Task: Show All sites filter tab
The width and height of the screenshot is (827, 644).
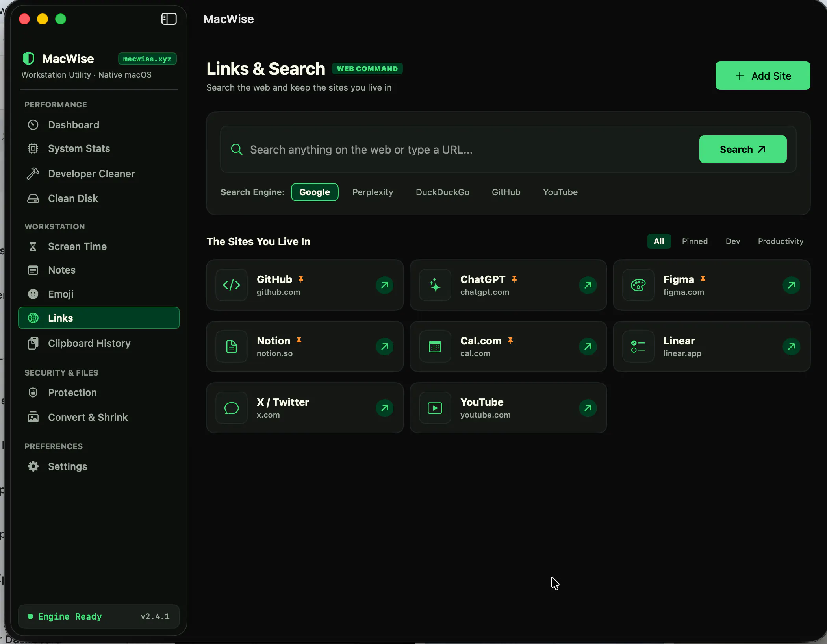Action: pyautogui.click(x=659, y=241)
